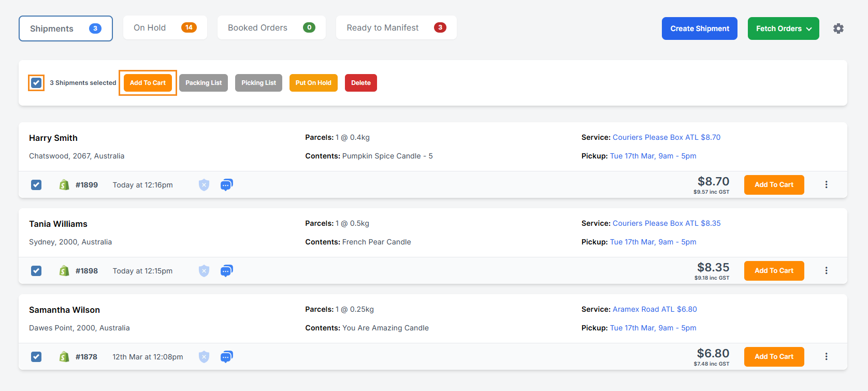Click the shield icon for order #1878

pos(204,357)
